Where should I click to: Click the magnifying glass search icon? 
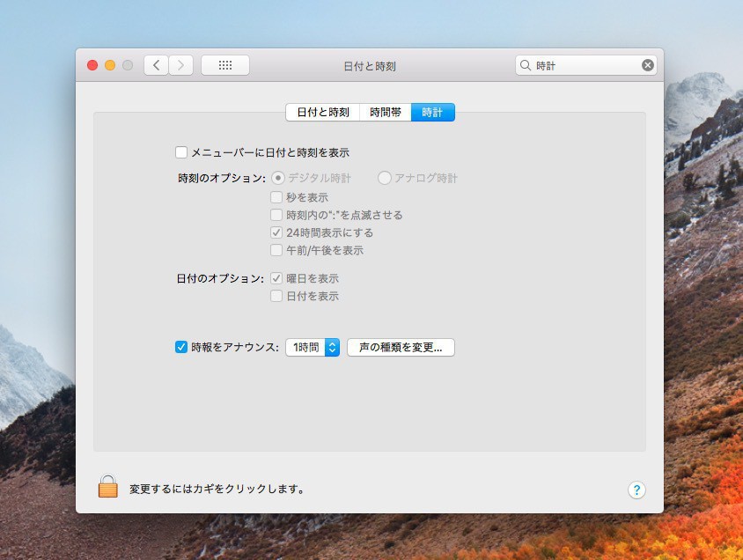[x=525, y=65]
